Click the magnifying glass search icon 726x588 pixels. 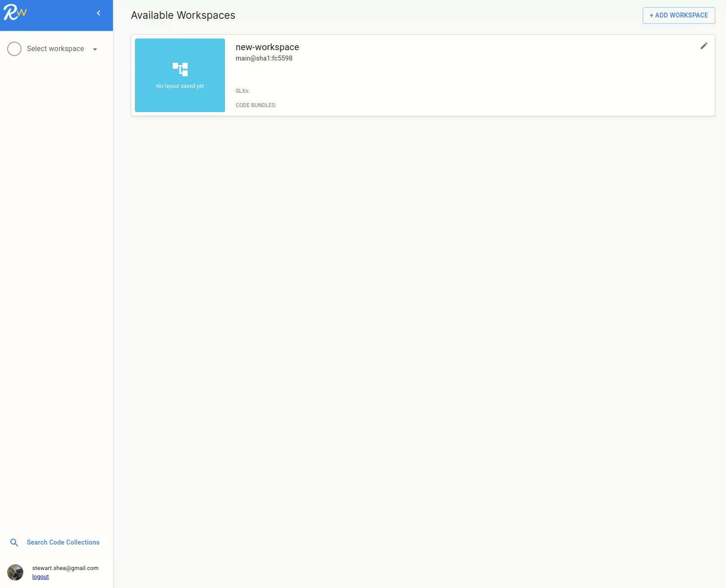click(14, 542)
